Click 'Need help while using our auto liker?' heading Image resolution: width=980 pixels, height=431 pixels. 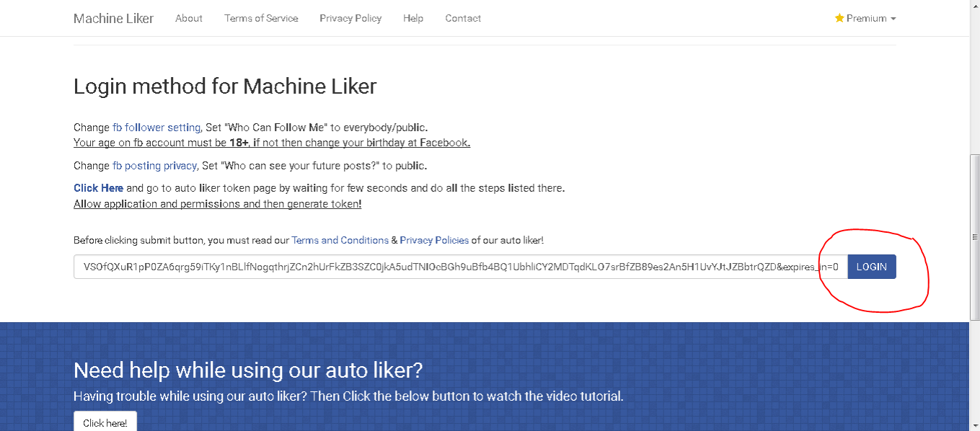[248, 370]
